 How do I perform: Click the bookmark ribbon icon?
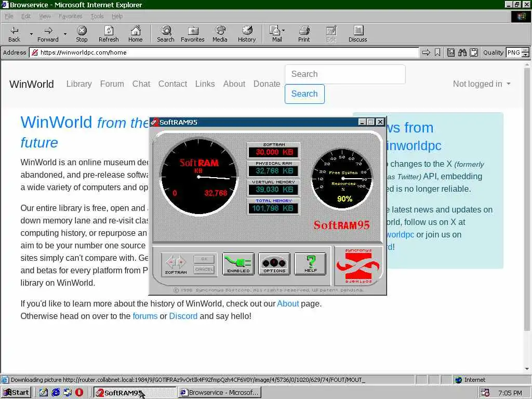(437, 52)
